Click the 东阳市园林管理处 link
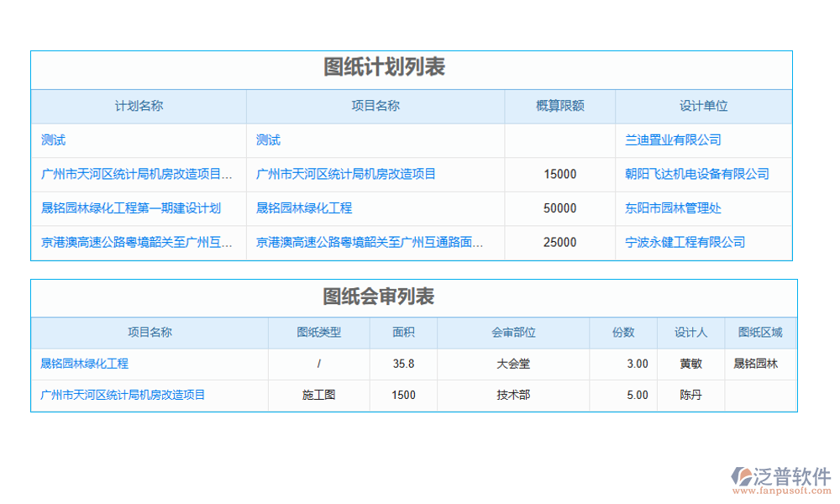The width and height of the screenshot is (840, 504). point(673,208)
